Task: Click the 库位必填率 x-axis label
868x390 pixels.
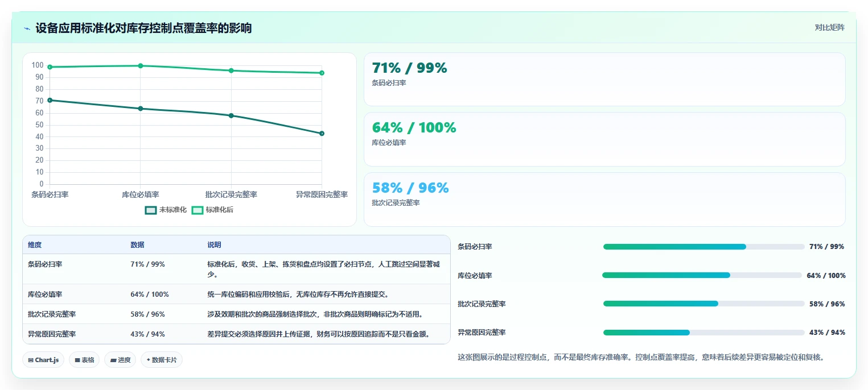Action: 141,194
